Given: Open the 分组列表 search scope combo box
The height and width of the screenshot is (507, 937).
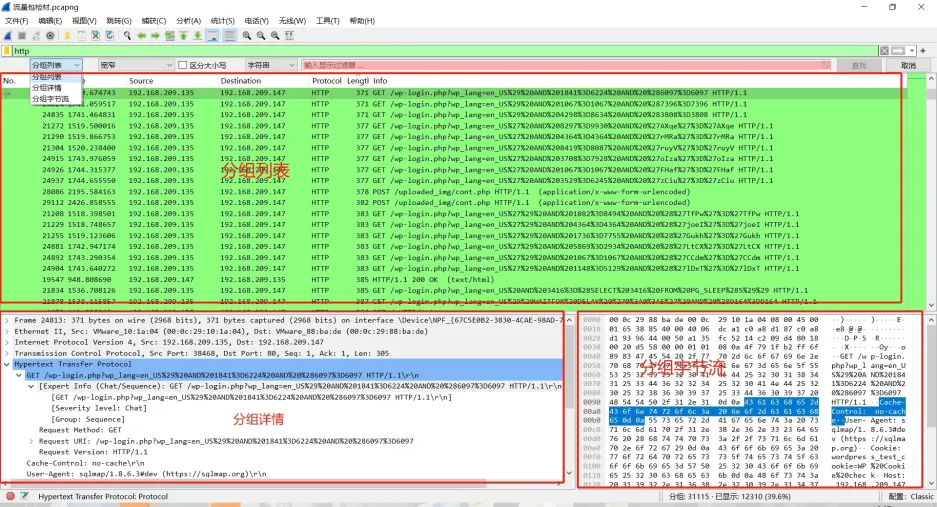Looking at the screenshot, I should click(56, 65).
